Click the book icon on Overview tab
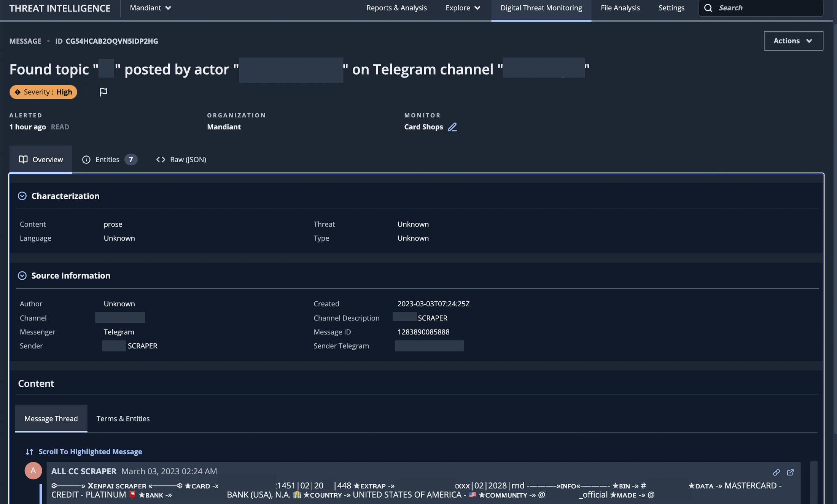The height and width of the screenshot is (504, 837). [x=24, y=159]
